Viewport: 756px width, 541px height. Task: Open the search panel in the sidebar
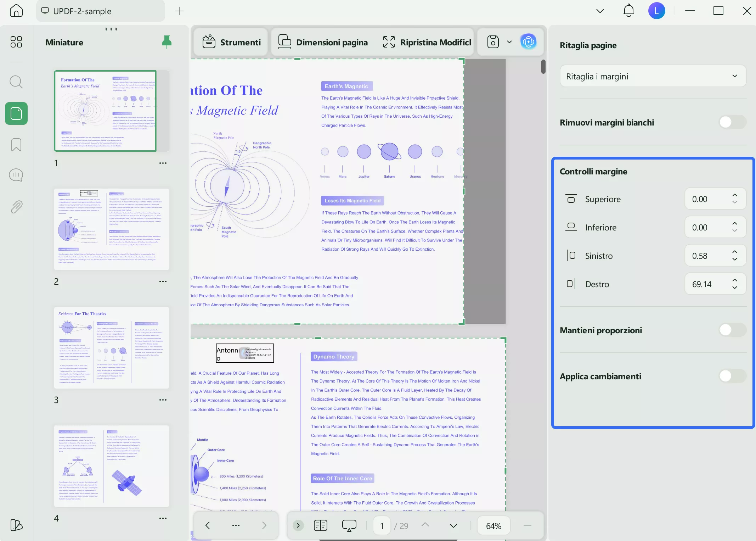coord(16,82)
